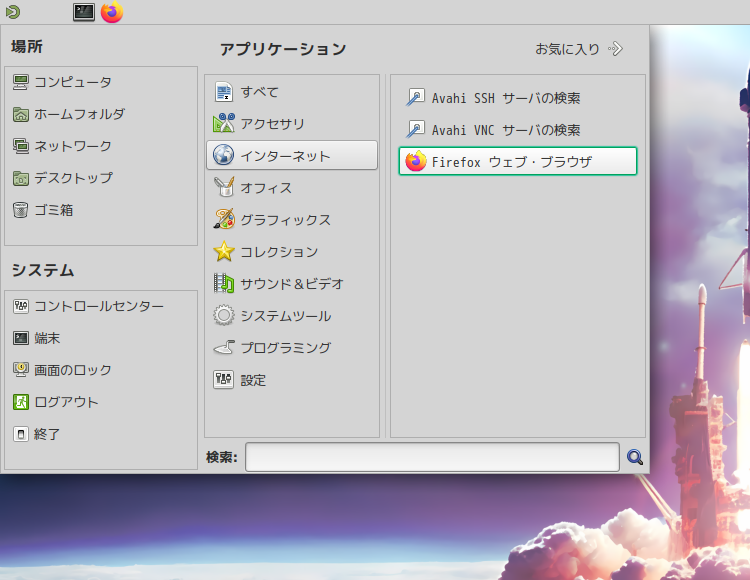Click the 端末 terminal icon in the システム list

21,338
